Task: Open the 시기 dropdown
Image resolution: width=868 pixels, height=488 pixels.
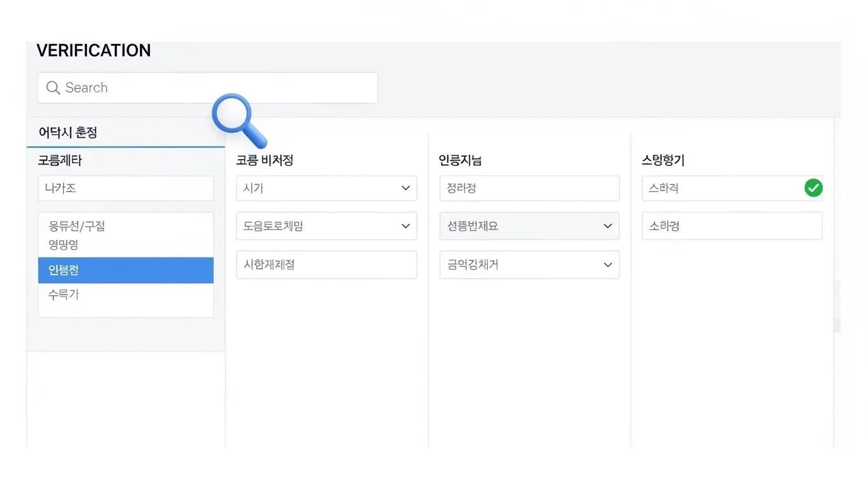Action: tap(326, 188)
